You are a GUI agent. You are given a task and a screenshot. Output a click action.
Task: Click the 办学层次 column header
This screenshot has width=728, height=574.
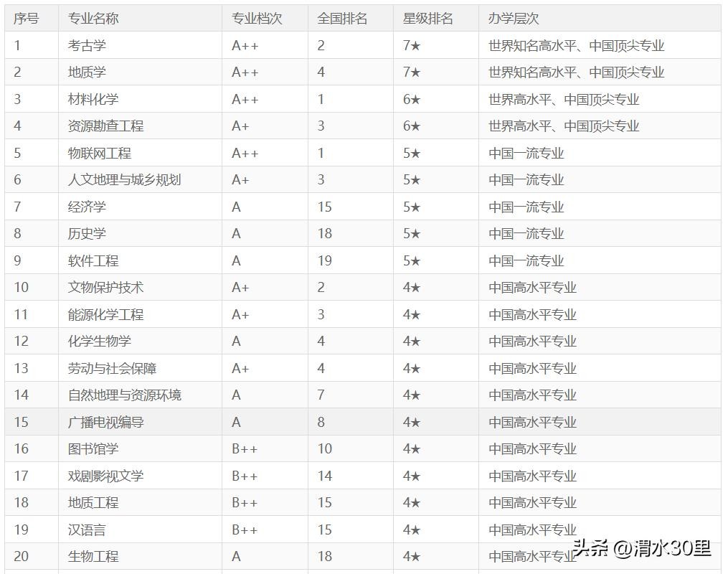pos(514,19)
